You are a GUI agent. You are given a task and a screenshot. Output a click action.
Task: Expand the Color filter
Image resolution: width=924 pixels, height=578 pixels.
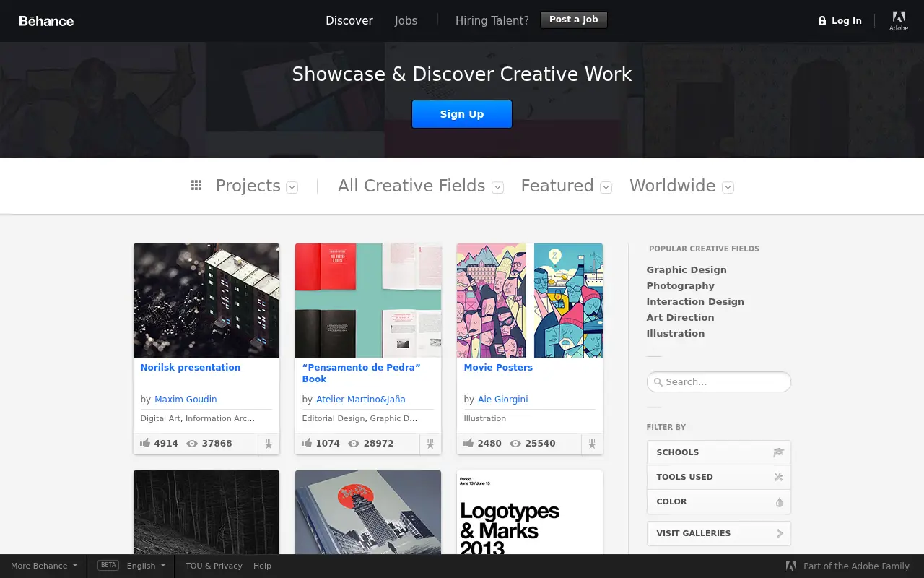(719, 501)
